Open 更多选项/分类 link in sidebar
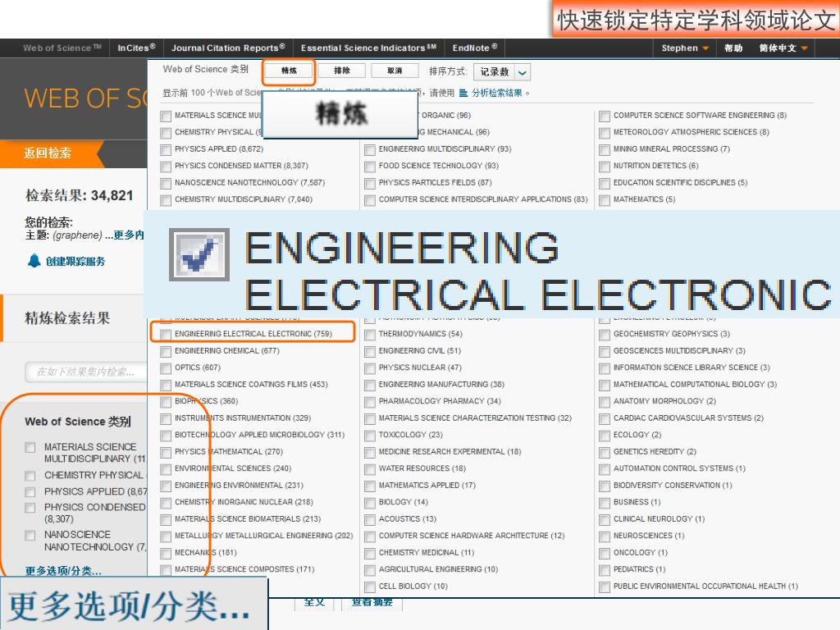 click(63, 571)
